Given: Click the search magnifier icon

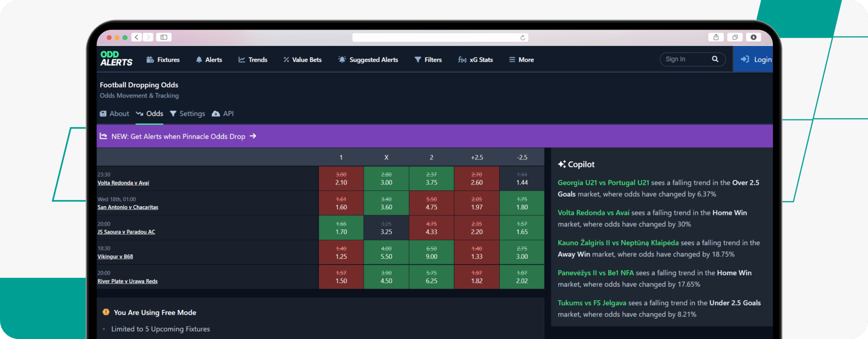Looking at the screenshot, I should tap(715, 59).
